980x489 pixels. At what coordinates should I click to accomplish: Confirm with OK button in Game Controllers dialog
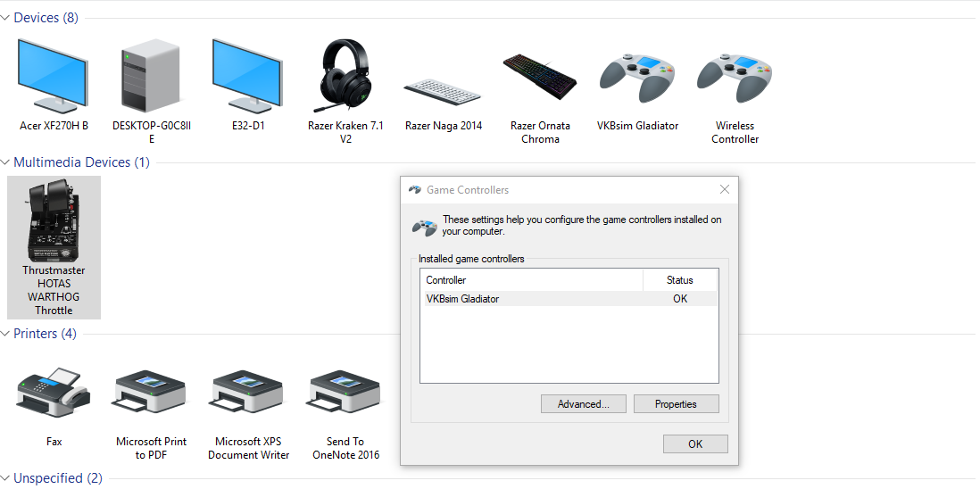coord(695,444)
